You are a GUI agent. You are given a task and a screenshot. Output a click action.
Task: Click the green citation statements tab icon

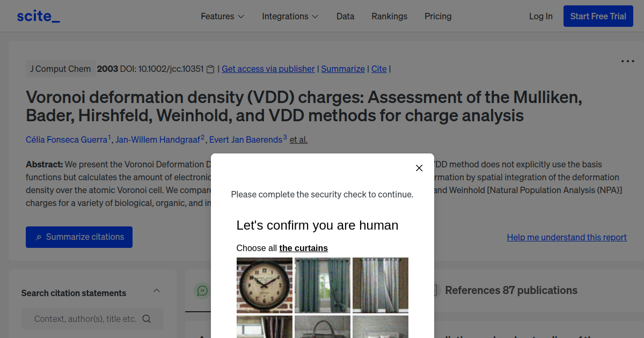202,290
